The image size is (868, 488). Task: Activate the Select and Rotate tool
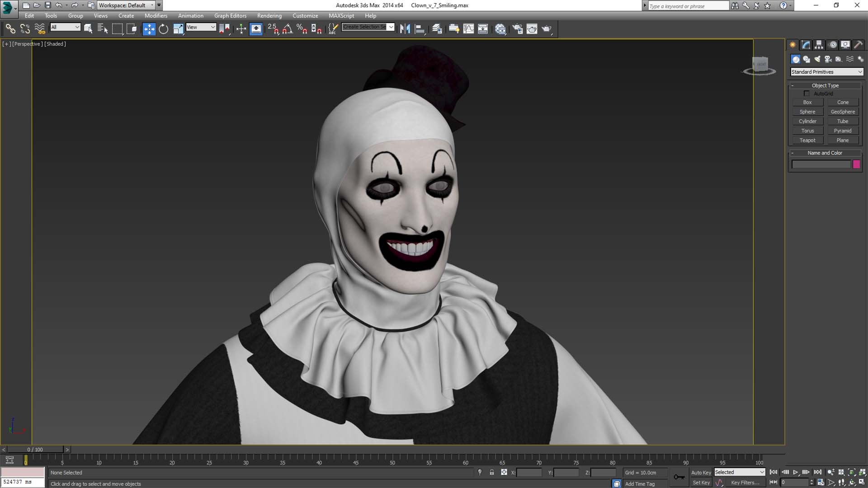click(x=163, y=29)
